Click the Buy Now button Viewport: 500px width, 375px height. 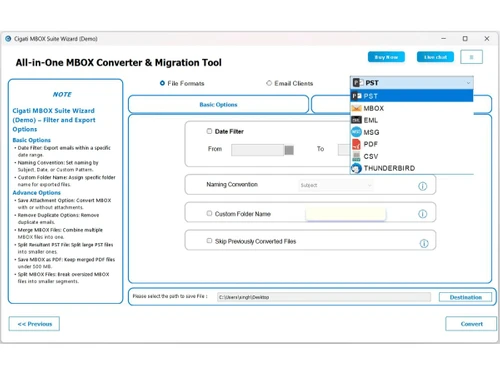point(386,57)
